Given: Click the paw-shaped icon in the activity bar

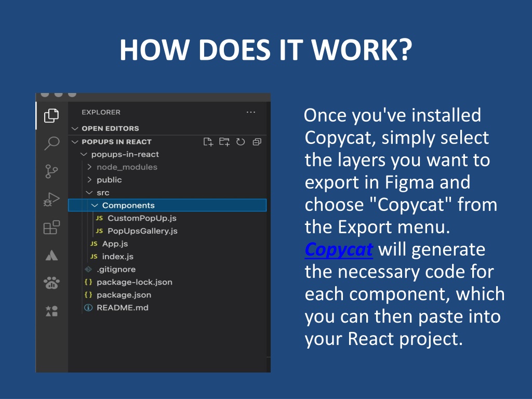Looking at the screenshot, I should click(51, 283).
